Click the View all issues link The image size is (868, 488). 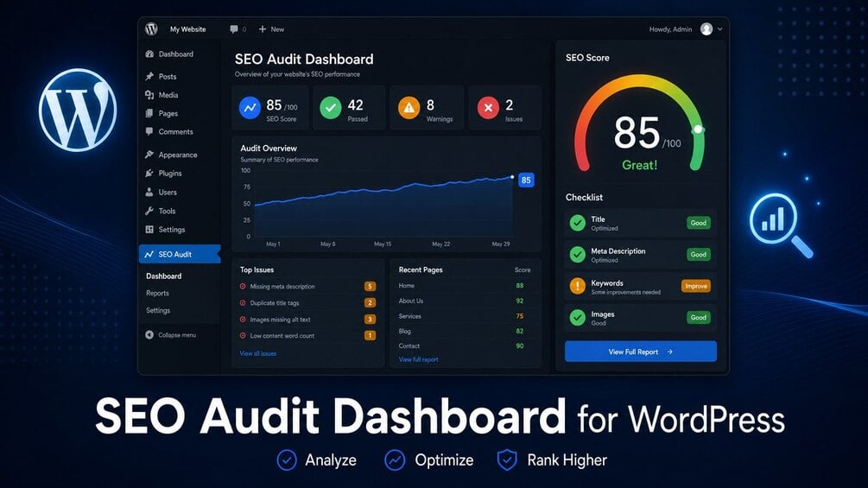pyautogui.click(x=258, y=353)
